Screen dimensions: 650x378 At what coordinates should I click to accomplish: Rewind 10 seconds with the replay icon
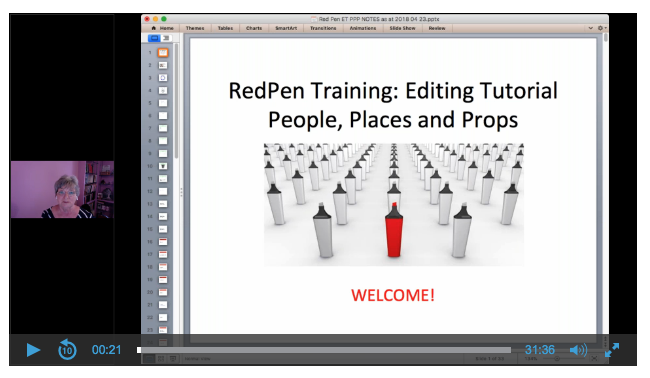[67, 349]
